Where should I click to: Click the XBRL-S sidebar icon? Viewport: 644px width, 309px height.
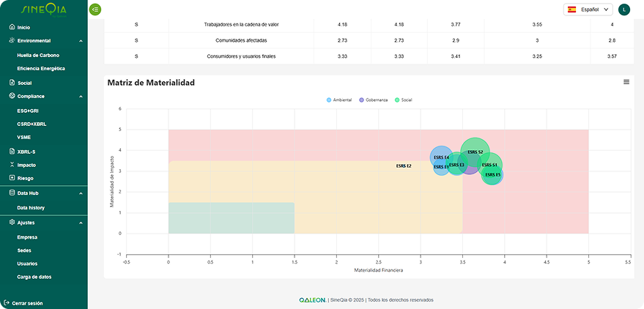[12, 152]
